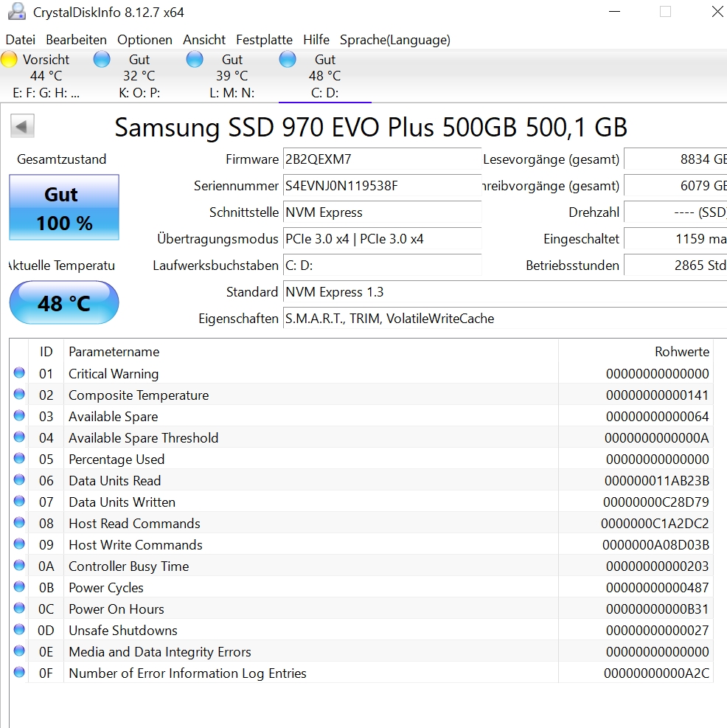The image size is (727, 728).
Task: Click status orb of Power Cycles row
Action: pos(19,586)
